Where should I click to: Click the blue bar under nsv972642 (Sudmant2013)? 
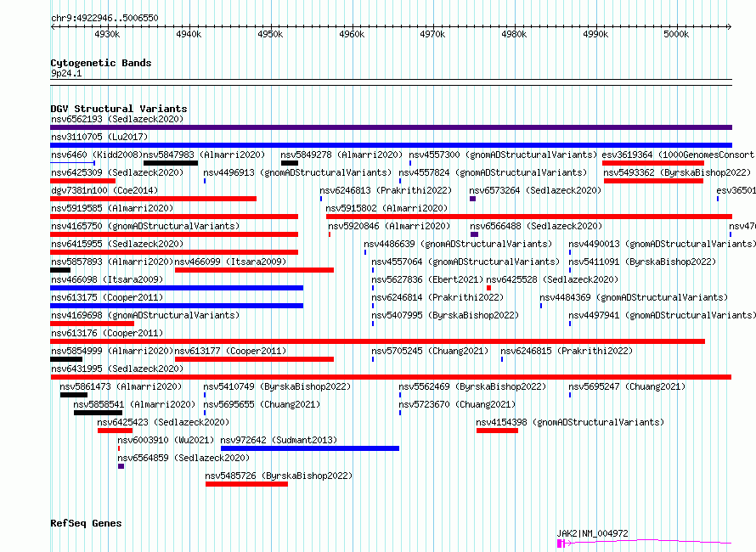coord(310,448)
